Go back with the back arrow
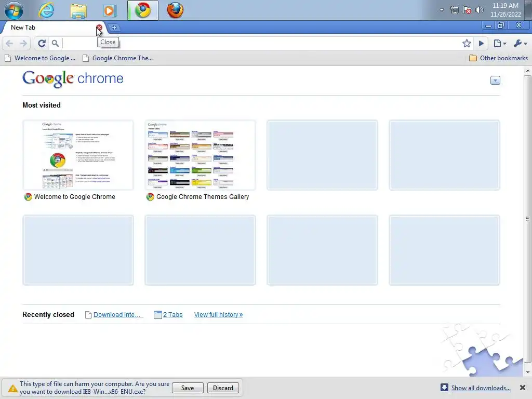 pyautogui.click(x=9, y=44)
